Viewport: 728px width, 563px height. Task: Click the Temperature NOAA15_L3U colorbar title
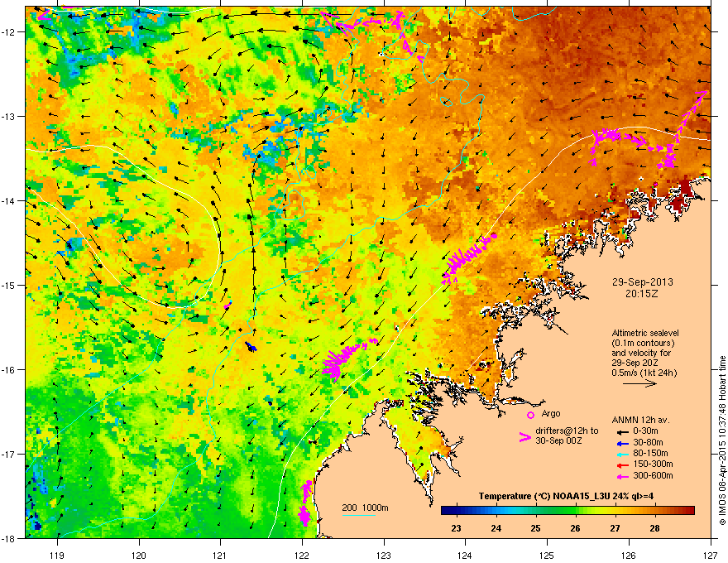click(566, 496)
